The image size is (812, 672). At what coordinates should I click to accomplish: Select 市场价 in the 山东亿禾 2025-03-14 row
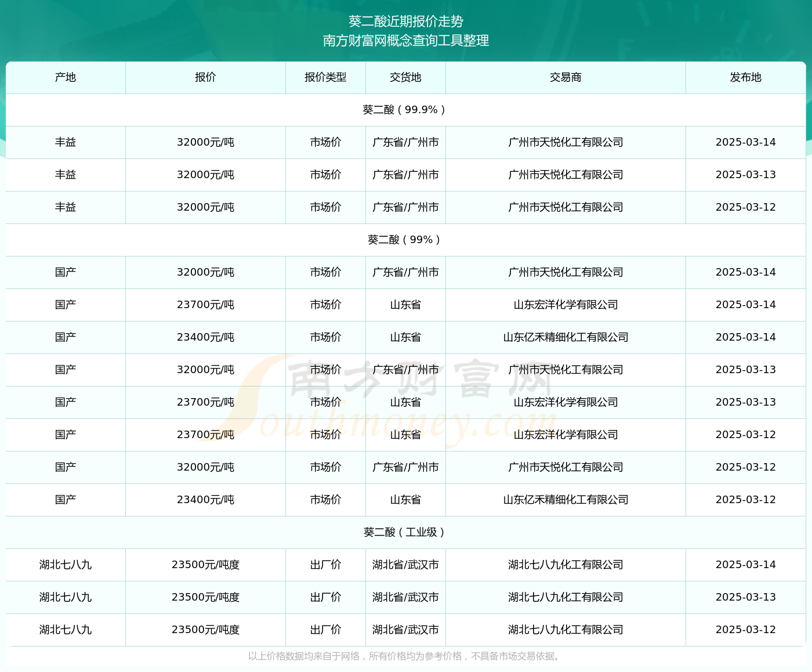point(325,337)
